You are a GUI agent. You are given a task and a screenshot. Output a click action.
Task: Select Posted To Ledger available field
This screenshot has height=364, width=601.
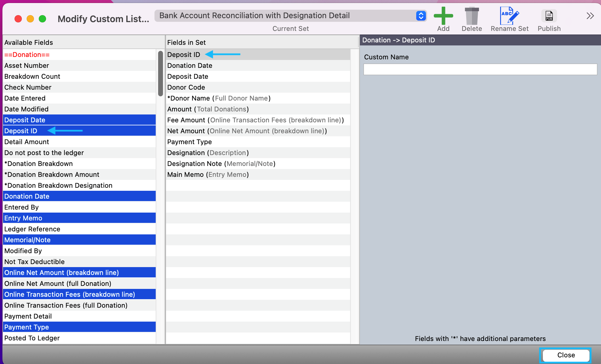(32, 338)
